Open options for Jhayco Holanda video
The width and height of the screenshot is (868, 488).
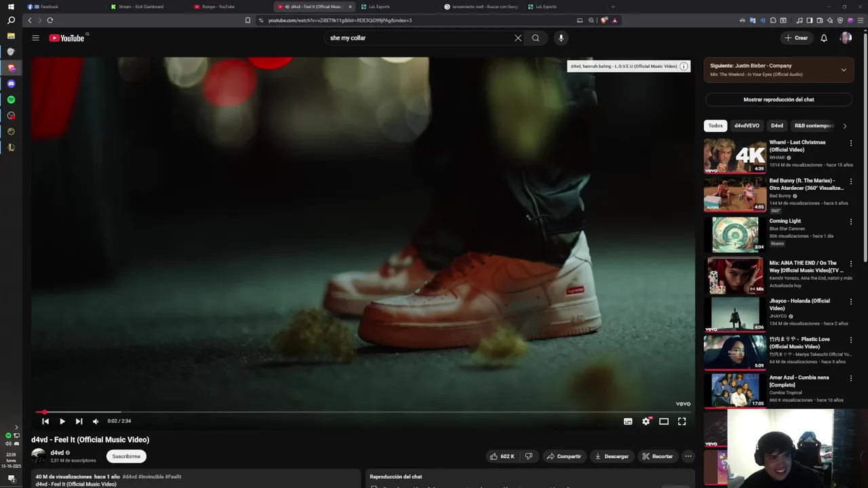(850, 302)
